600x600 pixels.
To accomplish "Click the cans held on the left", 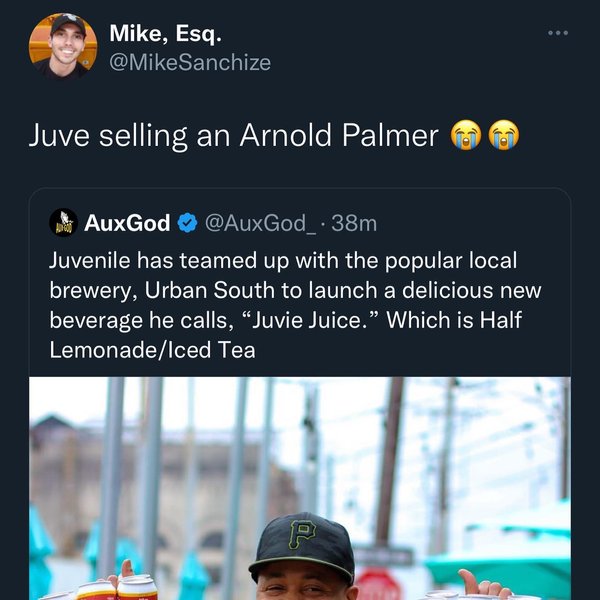I will (x=117, y=588).
